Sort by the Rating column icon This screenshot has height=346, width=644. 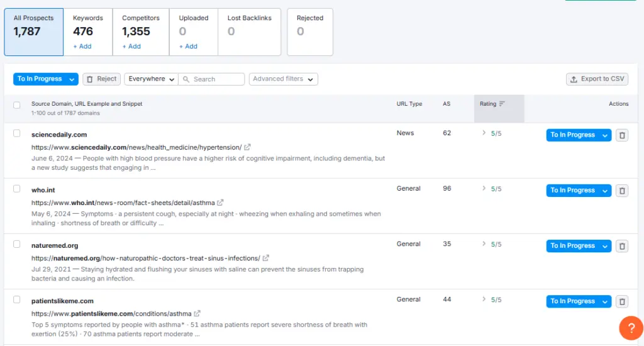click(x=502, y=104)
